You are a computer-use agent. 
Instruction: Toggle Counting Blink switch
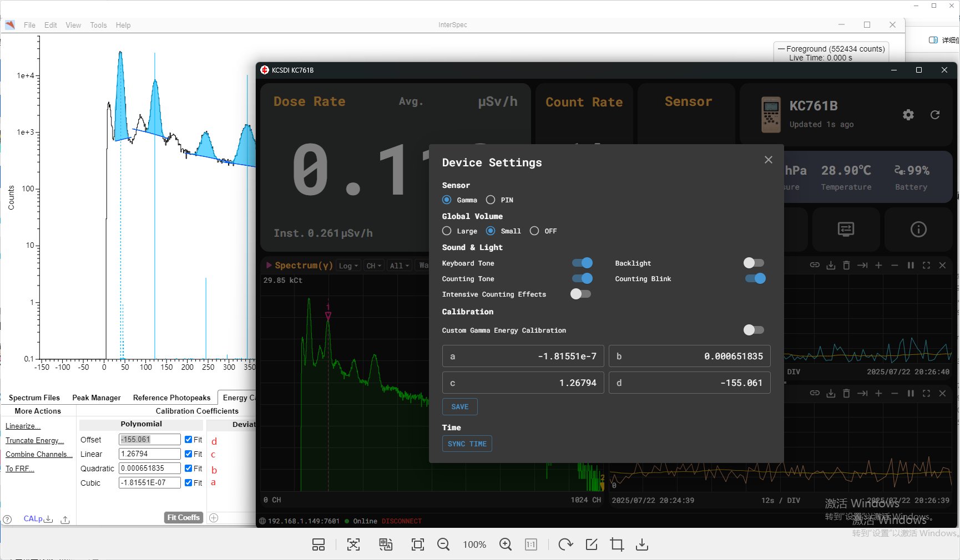click(755, 278)
